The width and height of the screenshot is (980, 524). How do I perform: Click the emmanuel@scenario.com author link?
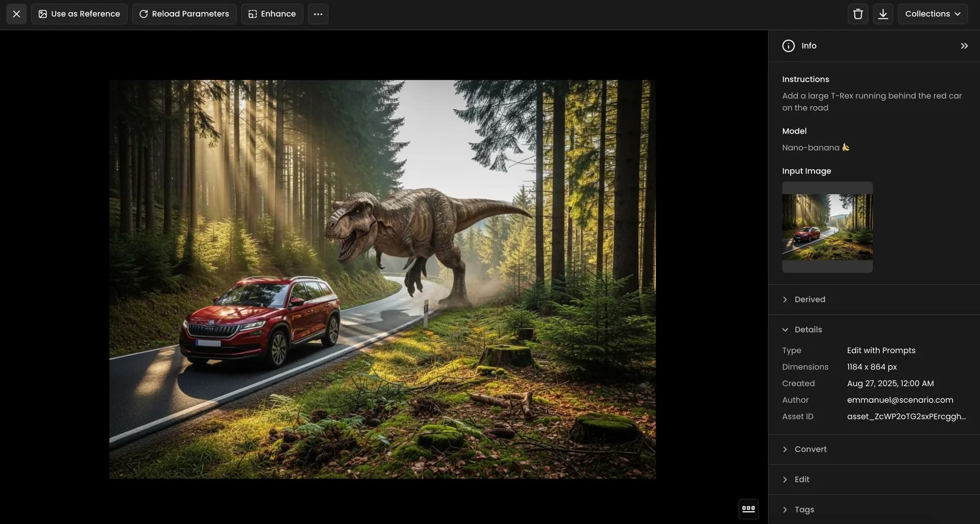coord(900,400)
